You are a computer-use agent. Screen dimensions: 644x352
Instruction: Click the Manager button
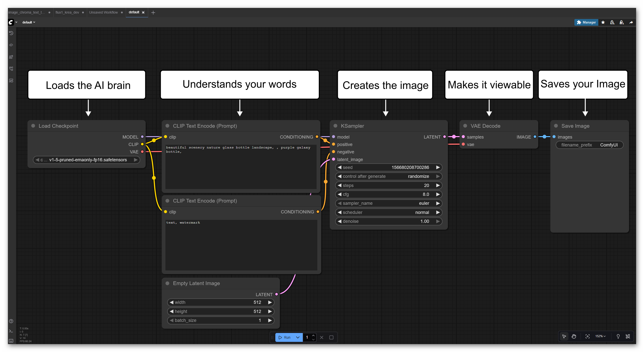[x=586, y=22]
